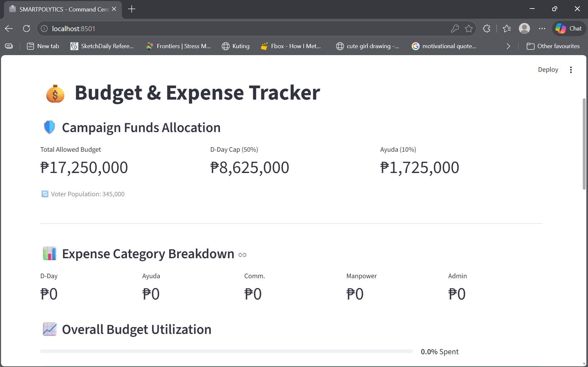Click the anchor link icon beside Expense Category Breakdown
This screenshot has height=367, width=588.
tap(242, 255)
